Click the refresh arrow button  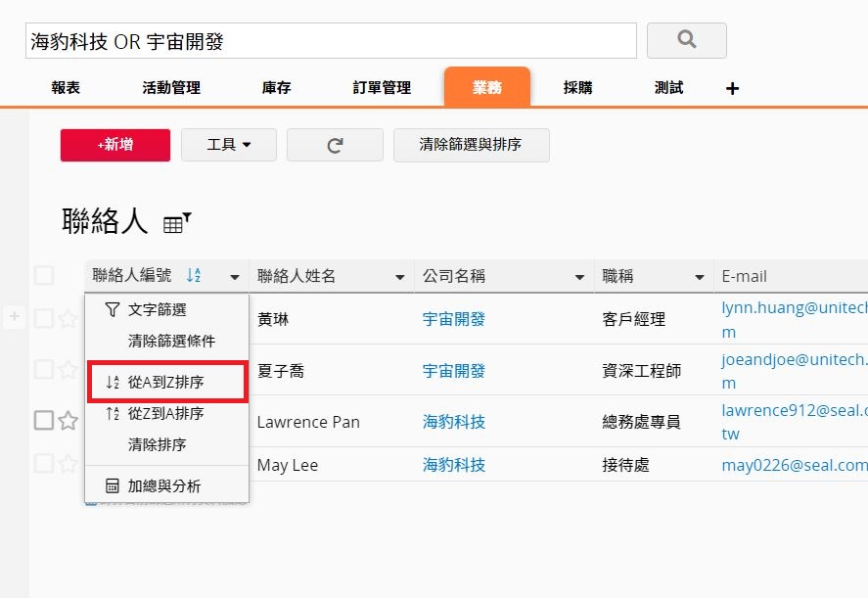(335, 145)
